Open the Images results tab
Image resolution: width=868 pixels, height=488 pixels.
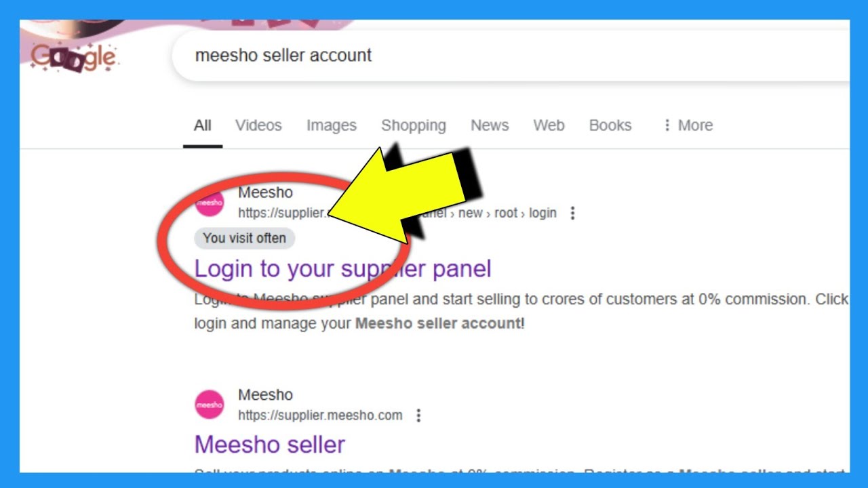point(331,125)
